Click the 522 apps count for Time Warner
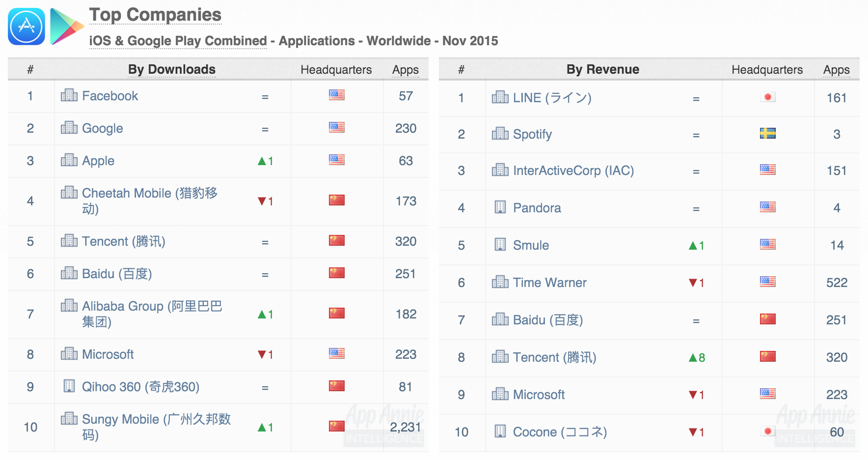Viewport: 868px width, 460px height. click(837, 283)
